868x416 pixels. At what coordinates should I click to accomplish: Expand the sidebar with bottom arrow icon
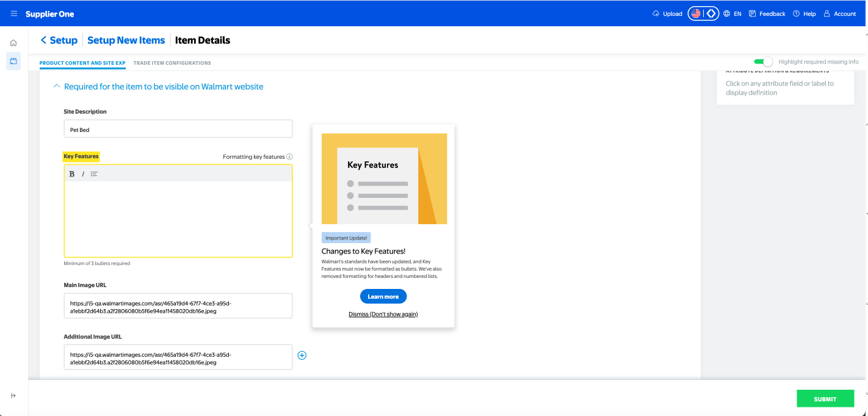coord(13,395)
